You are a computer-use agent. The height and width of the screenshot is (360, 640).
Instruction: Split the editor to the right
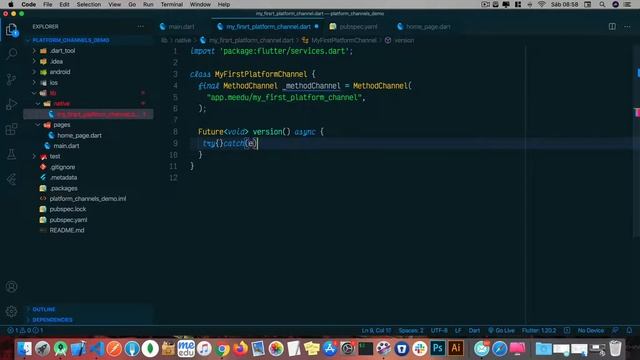pos(612,27)
